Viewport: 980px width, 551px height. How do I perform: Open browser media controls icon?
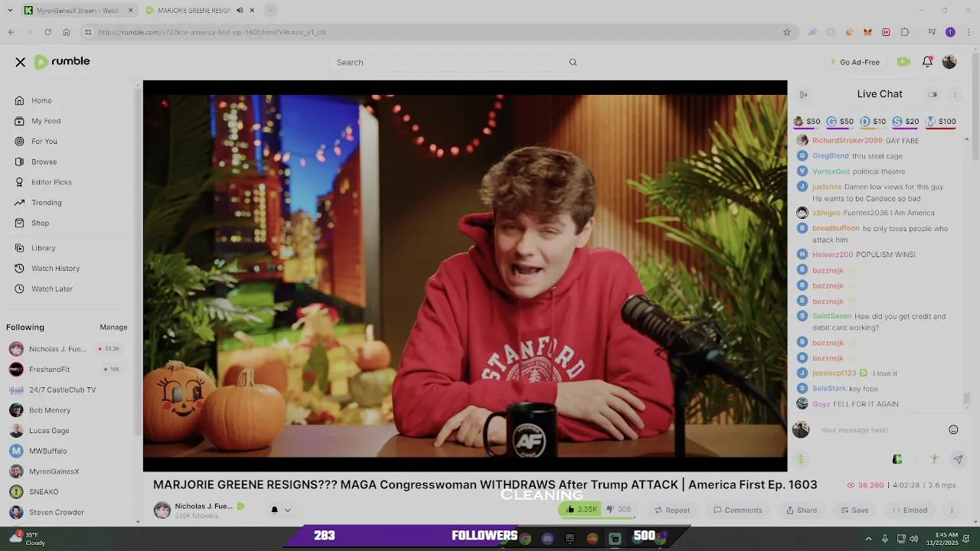point(932,32)
